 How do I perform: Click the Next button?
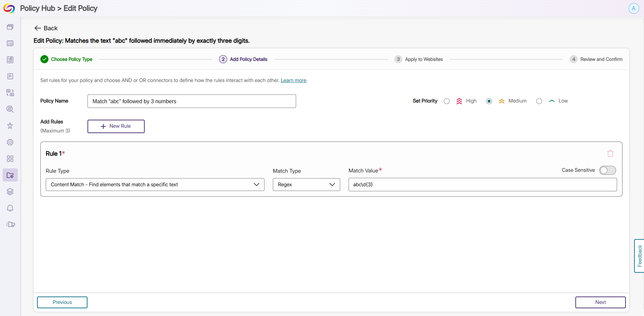[600, 302]
